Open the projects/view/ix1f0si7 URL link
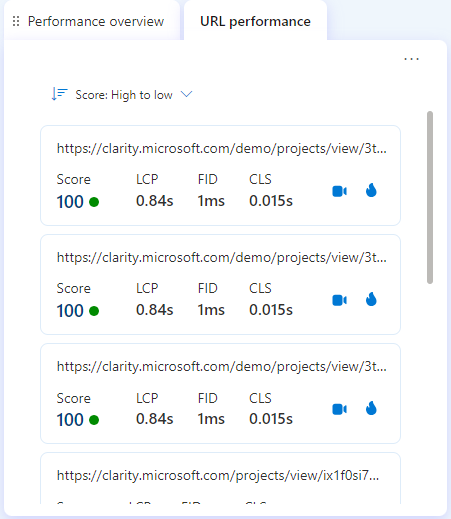Viewport: 451px width, 519px height. [x=218, y=476]
